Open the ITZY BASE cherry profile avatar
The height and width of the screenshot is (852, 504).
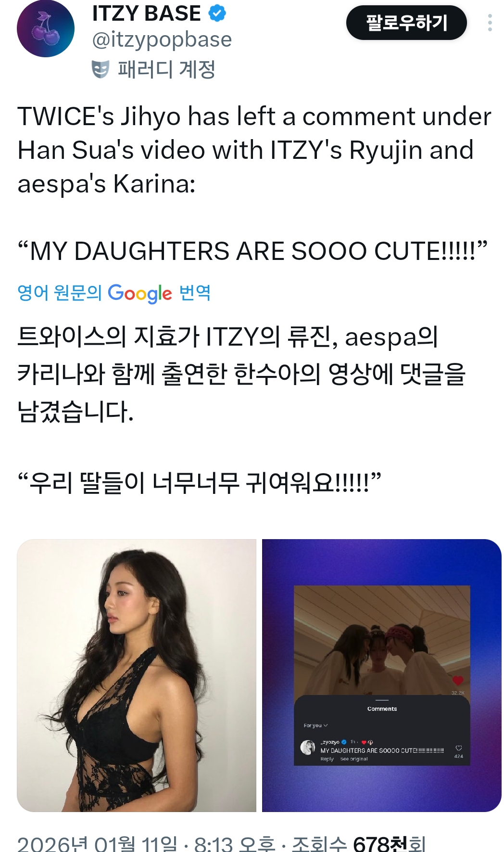click(46, 29)
